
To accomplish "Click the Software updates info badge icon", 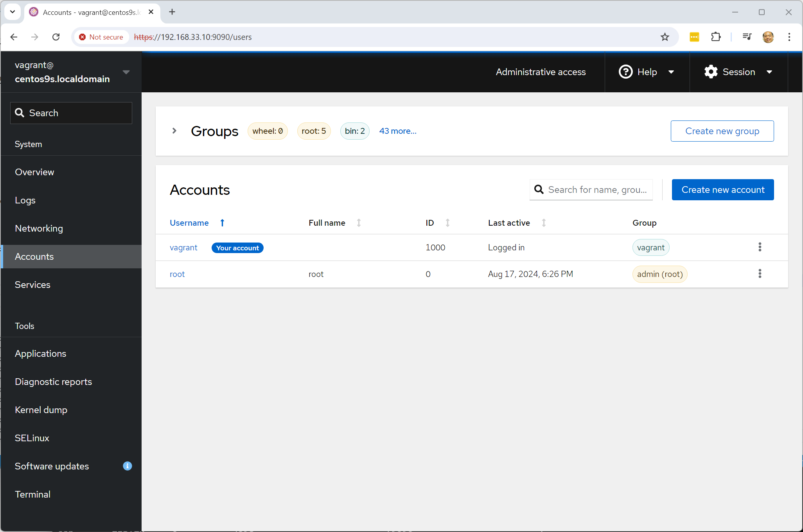I will coord(127,466).
